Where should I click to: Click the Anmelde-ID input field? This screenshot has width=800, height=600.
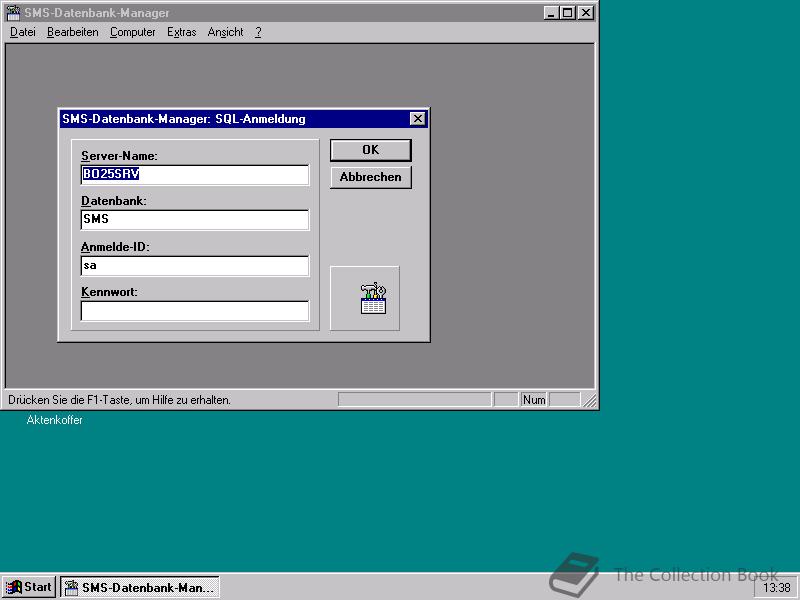195,265
